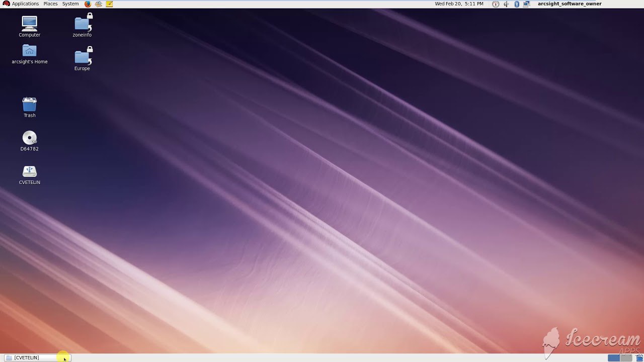Switch to the second workspace in switcher
This screenshot has height=362, width=644.
626,358
